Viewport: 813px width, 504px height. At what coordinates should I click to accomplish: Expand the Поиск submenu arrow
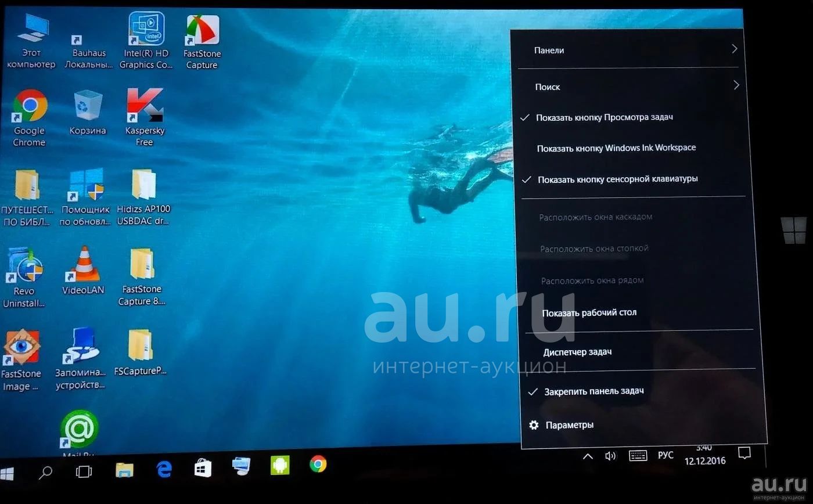736,85
